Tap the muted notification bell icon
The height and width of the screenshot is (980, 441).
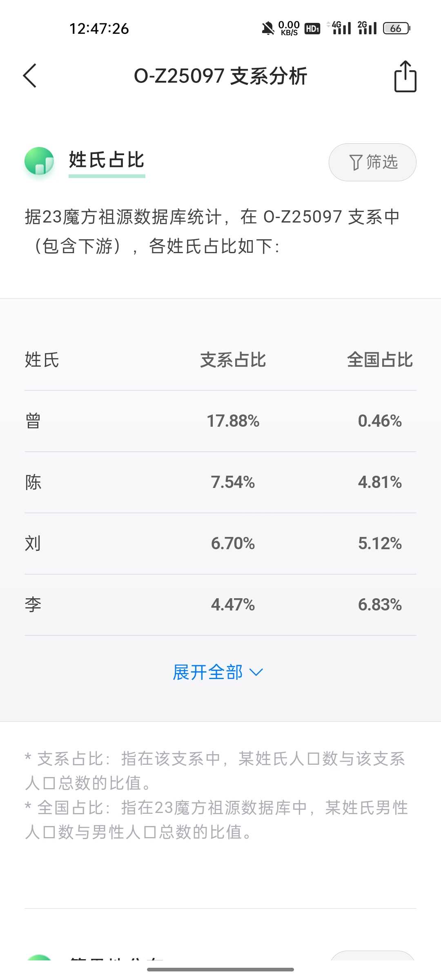pyautogui.click(x=268, y=29)
